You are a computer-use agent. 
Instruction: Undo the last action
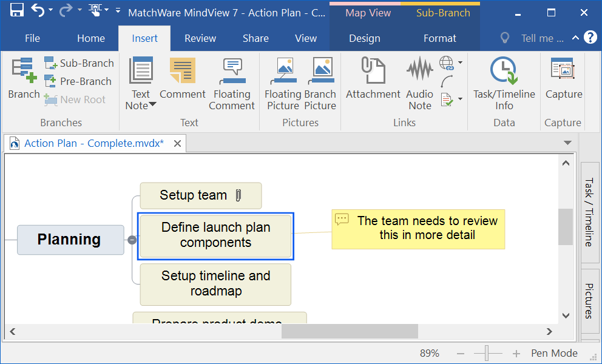coord(38,10)
